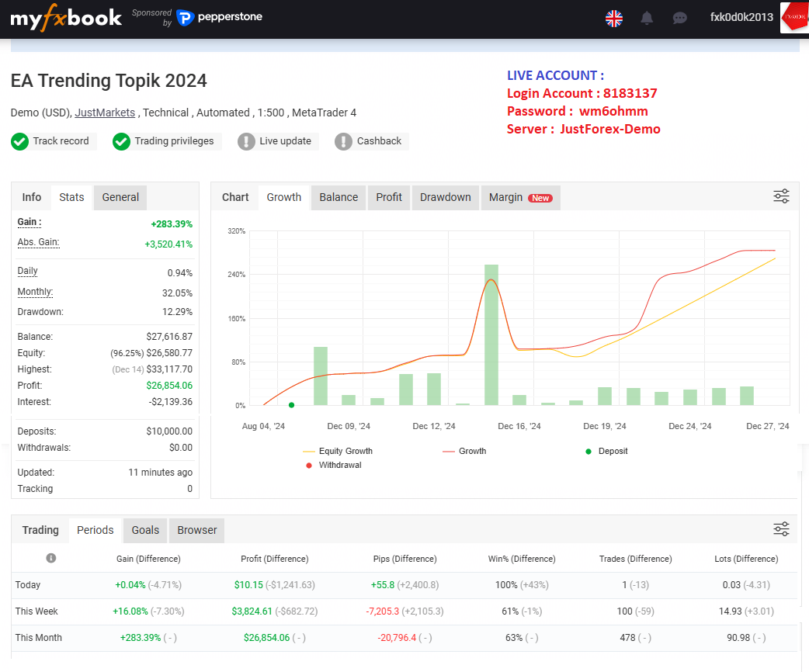Click the Trades (Difference) column header
The image size is (809, 672).
coord(636,559)
